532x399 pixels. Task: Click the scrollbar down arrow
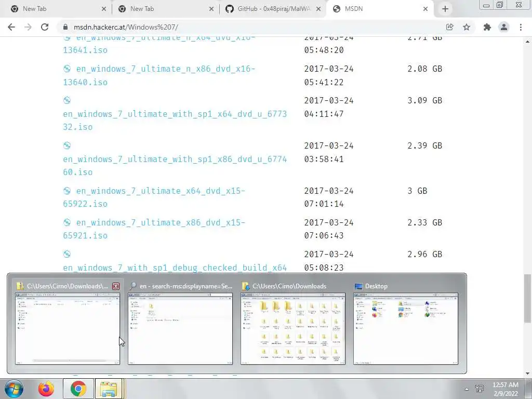pos(527,374)
